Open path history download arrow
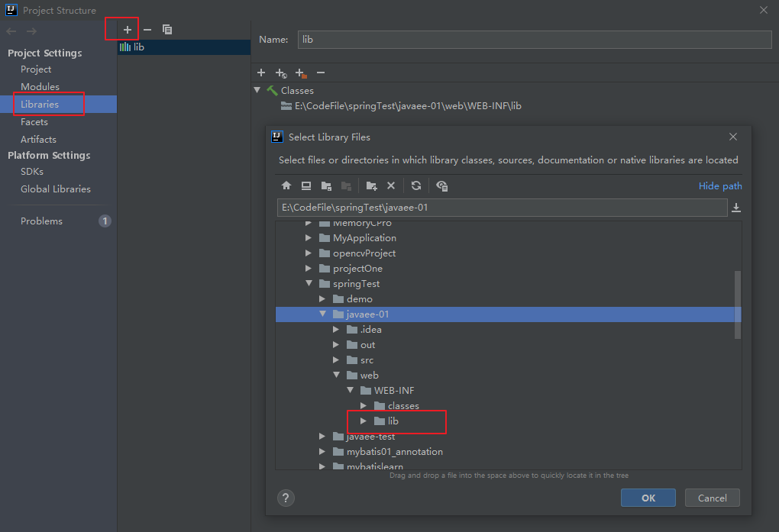The height and width of the screenshot is (532, 779). [x=736, y=208]
